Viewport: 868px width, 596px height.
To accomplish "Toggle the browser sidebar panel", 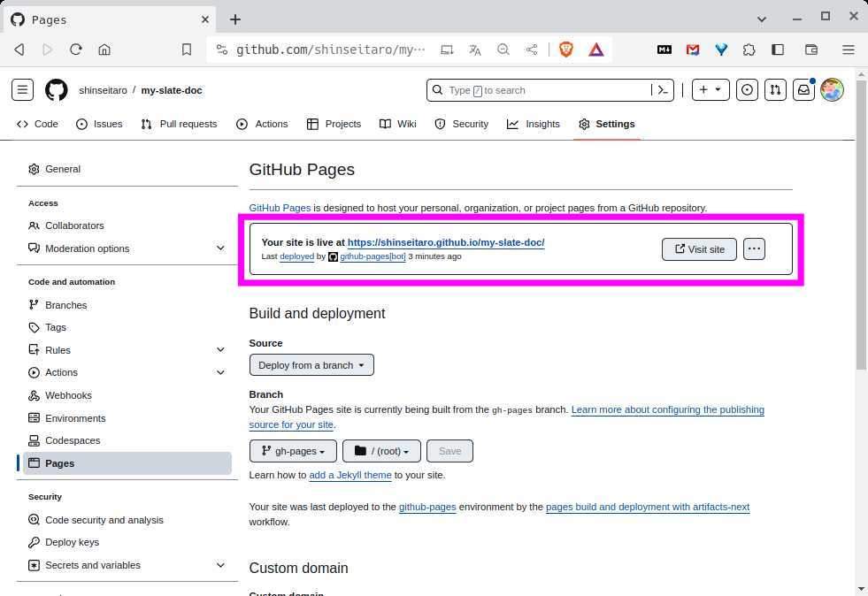I will coord(778,50).
